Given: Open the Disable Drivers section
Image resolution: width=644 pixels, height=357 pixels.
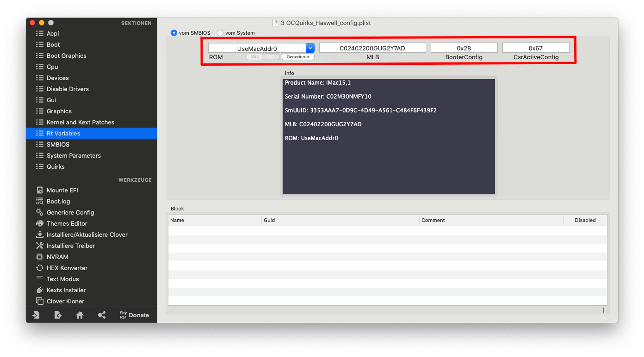Looking at the screenshot, I should (x=91, y=89).
